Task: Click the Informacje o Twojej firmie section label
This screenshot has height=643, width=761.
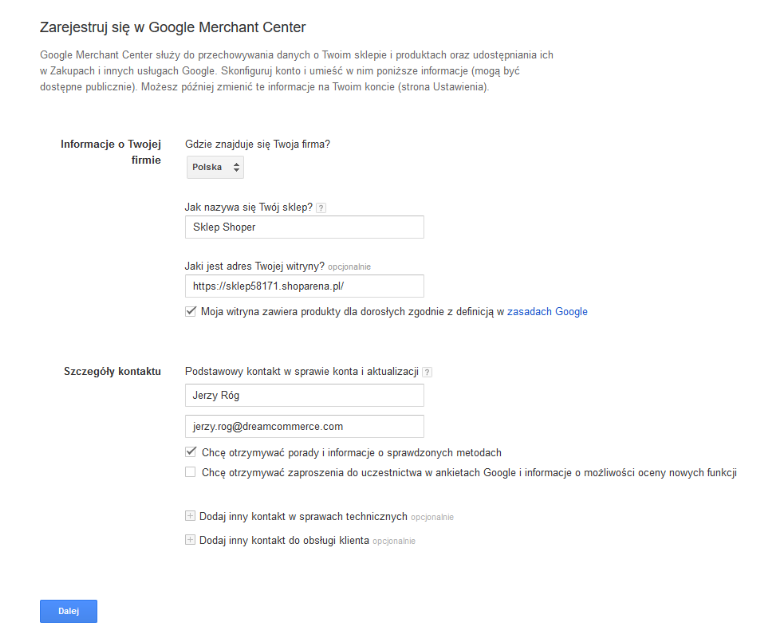Action: tap(111, 152)
